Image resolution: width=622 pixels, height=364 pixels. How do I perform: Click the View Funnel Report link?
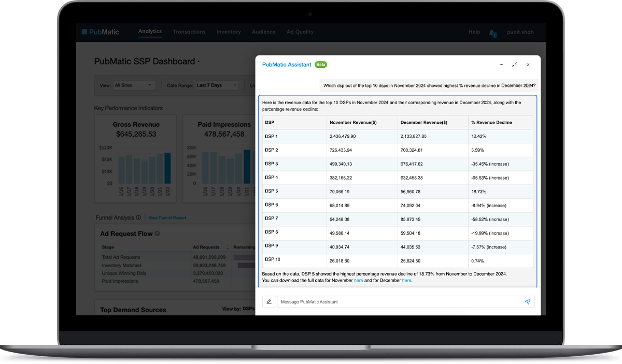167,218
